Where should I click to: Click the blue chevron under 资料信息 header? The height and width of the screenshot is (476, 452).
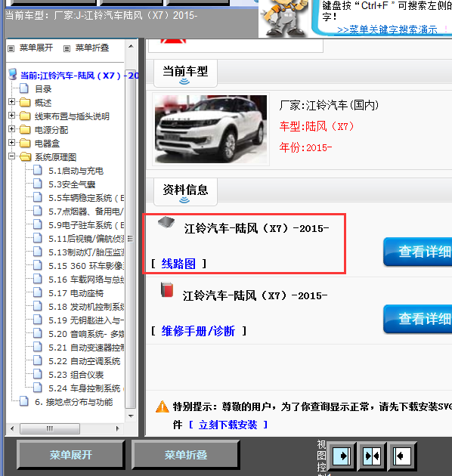[184, 199]
